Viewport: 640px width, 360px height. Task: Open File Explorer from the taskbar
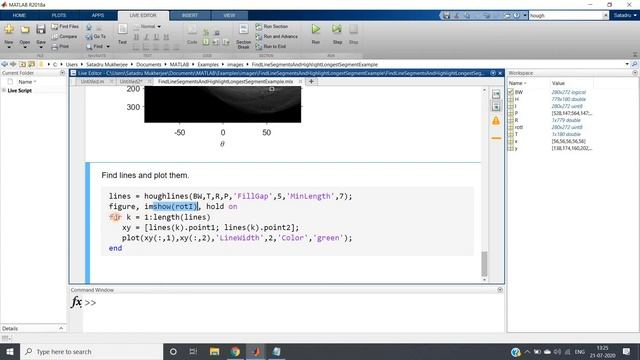coord(214,351)
